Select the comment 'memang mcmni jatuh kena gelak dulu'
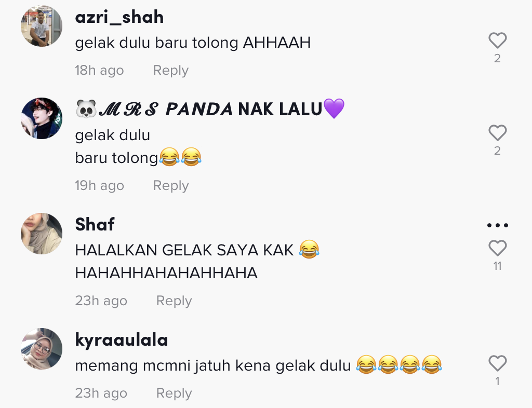Viewport: 532px width, 408px height. (259, 365)
